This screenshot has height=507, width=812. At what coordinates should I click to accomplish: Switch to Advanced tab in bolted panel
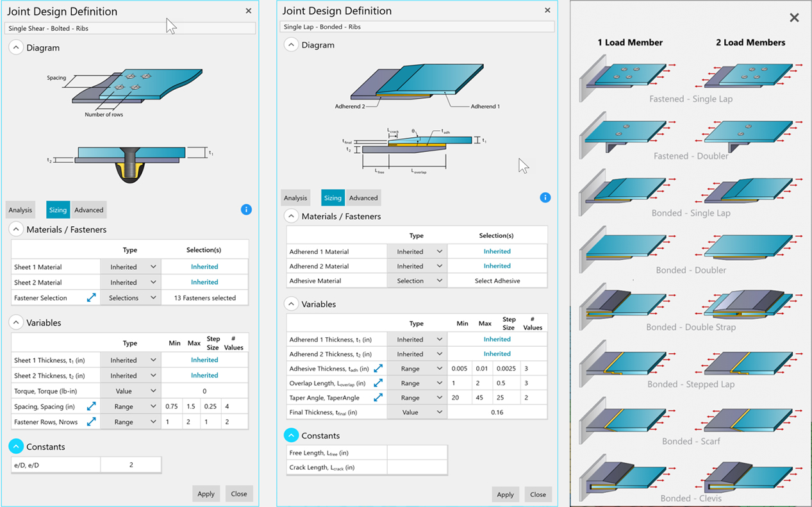(x=88, y=210)
